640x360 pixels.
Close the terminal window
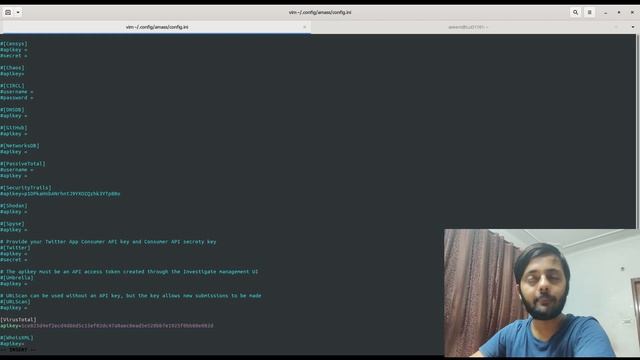632,13
